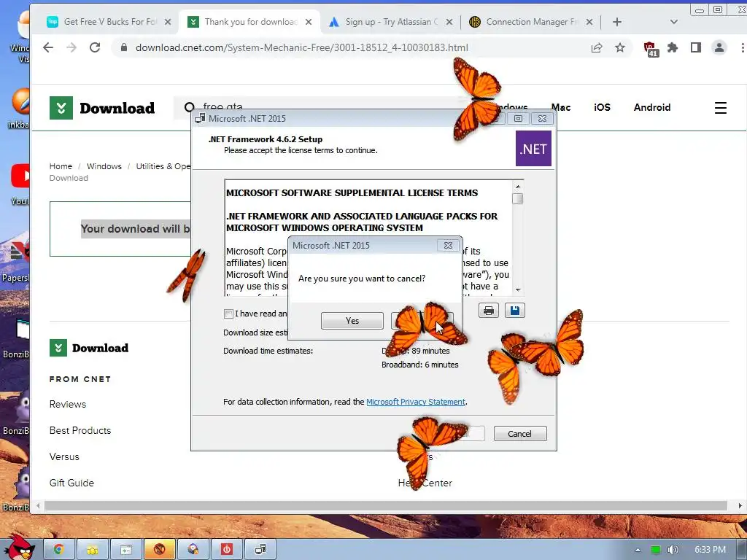Open the hamburger menu on CNET
747x560 pixels.
[720, 108]
